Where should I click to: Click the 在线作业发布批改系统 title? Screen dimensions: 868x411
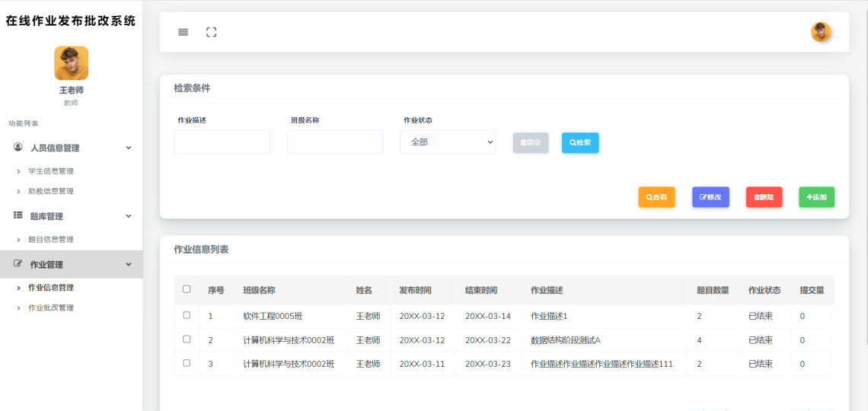click(x=71, y=21)
